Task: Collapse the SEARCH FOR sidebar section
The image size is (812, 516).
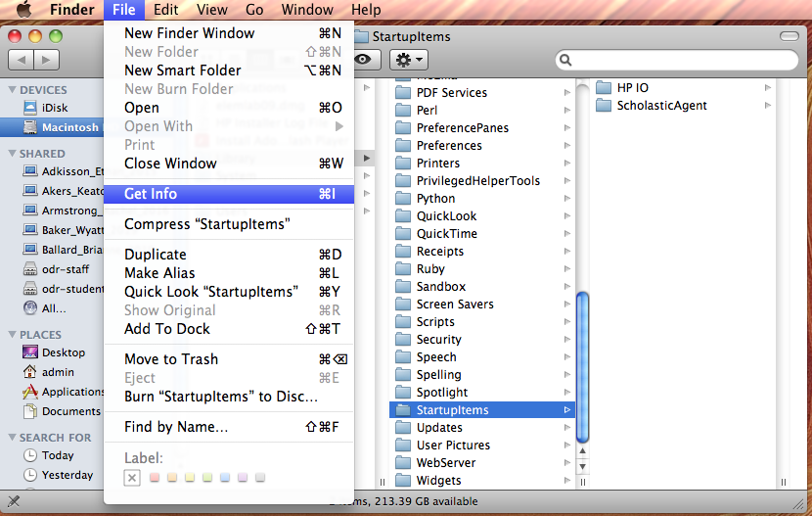Action: (12, 438)
